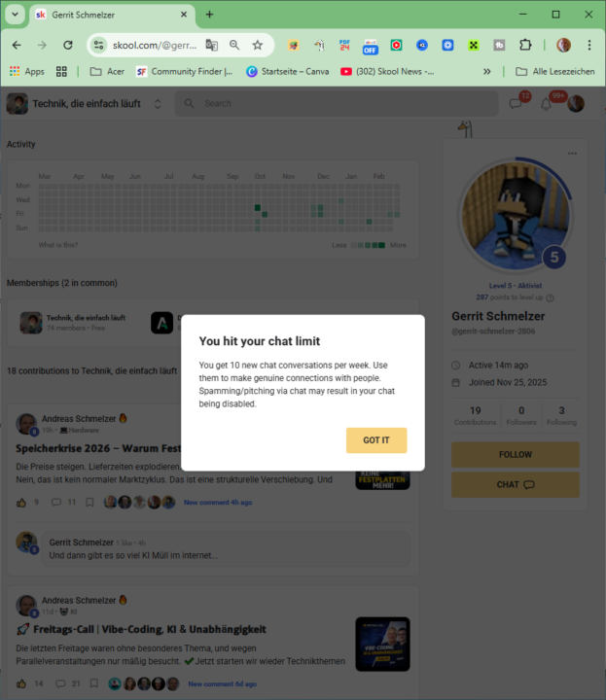The width and height of the screenshot is (606, 700).
Task: Click the Skool search field
Action: tap(337, 104)
